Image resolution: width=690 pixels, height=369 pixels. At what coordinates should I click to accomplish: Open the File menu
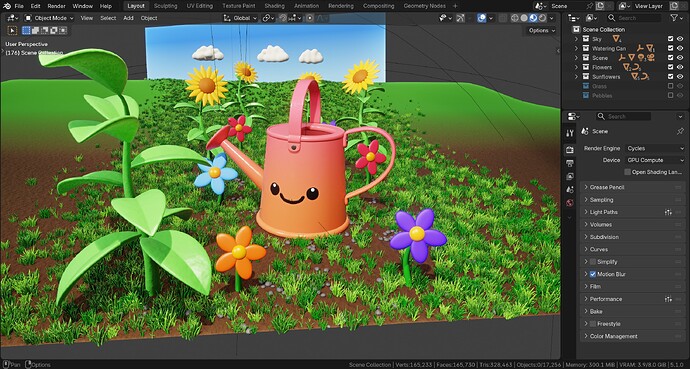coord(19,6)
